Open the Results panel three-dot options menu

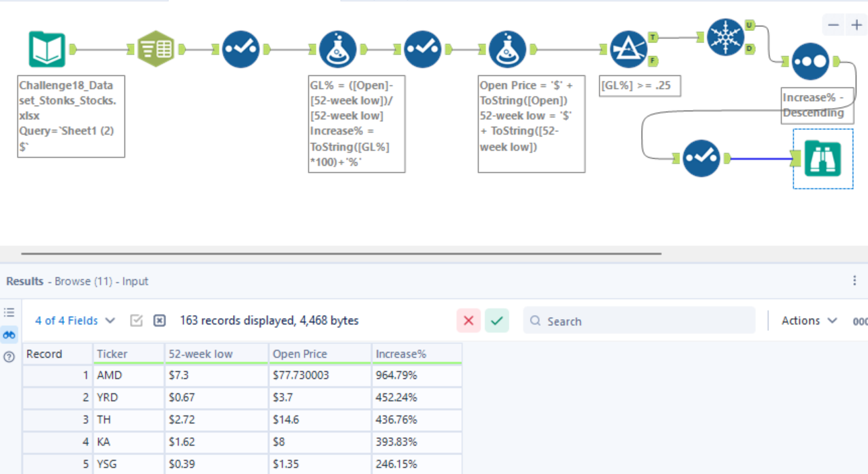(854, 281)
